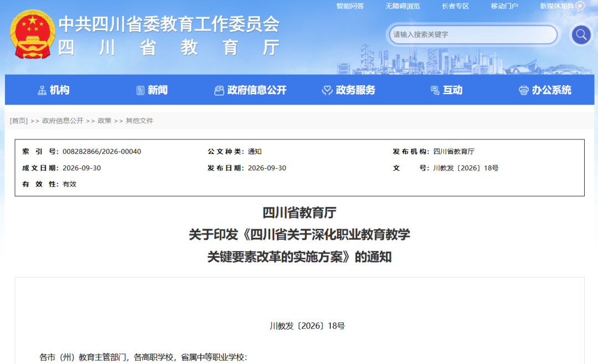
Task: Click the 政府信息公开 folder icon
Action: pyautogui.click(x=219, y=90)
